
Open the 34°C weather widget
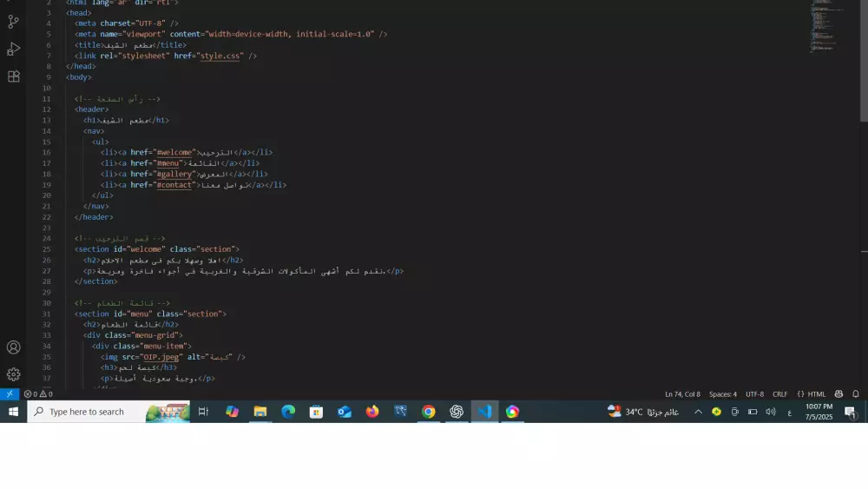[643, 412]
